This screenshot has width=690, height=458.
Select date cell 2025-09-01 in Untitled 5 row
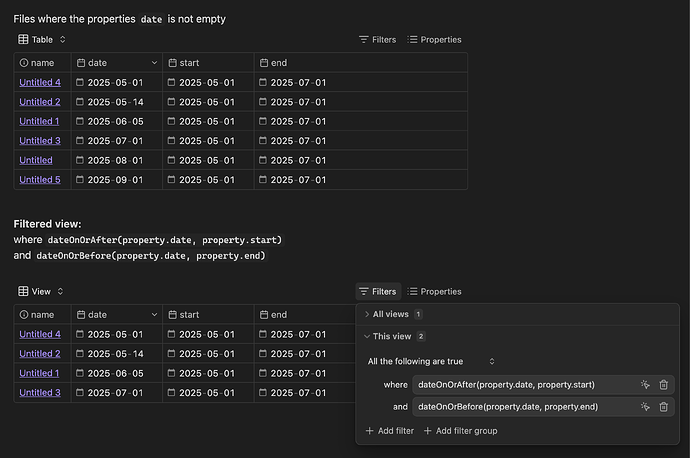[117, 180]
